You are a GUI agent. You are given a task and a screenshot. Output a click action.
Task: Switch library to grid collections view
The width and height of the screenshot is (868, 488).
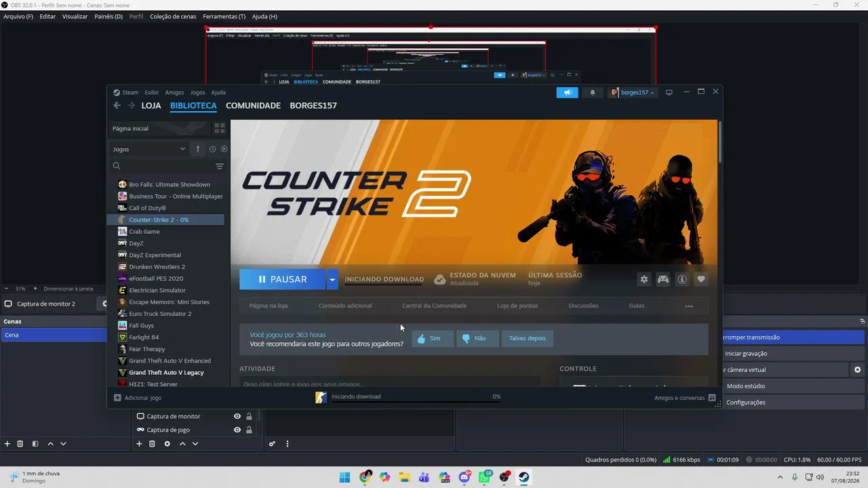click(219, 128)
